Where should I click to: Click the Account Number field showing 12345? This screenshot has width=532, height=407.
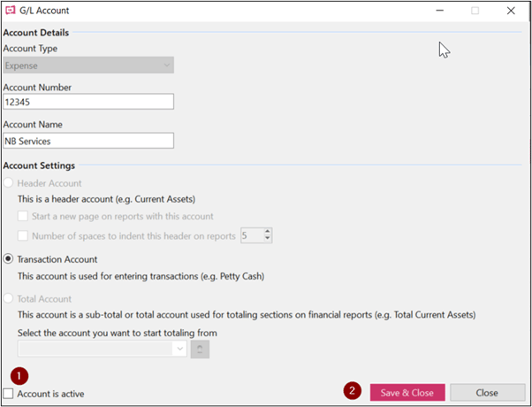[x=88, y=102]
